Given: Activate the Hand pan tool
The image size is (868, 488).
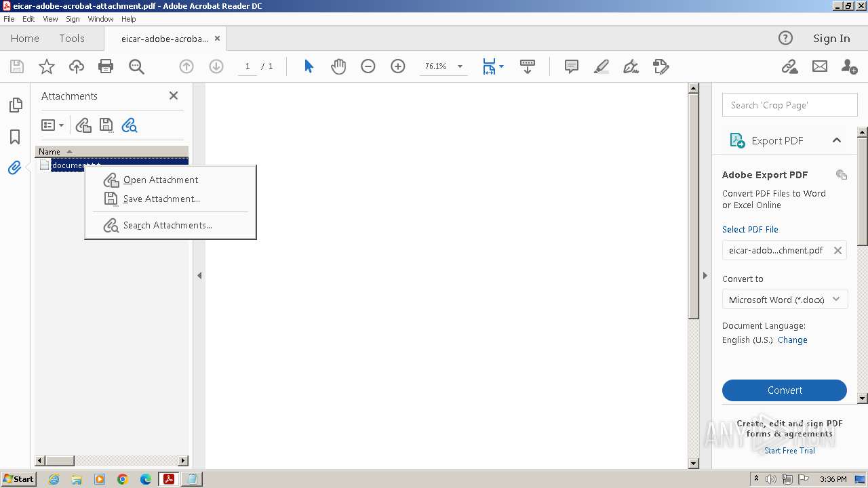Looking at the screenshot, I should 338,66.
